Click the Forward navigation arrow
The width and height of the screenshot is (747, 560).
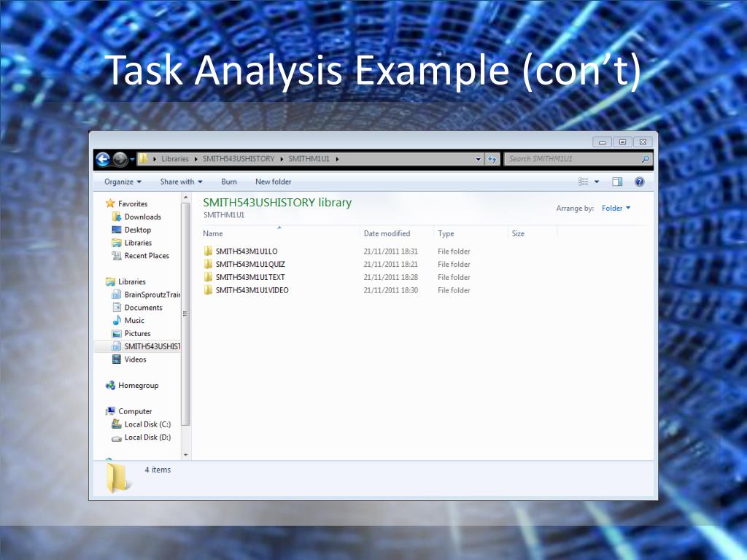point(120,159)
